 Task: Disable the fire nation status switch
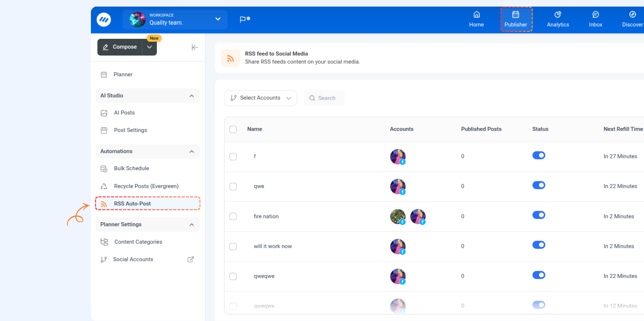(539, 215)
